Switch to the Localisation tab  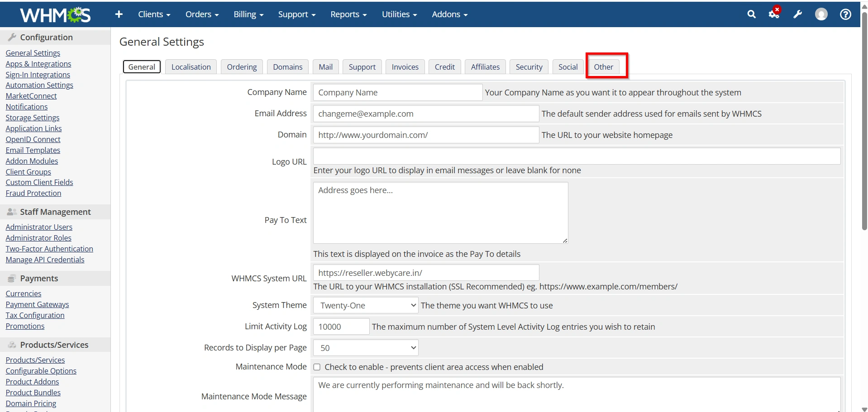point(191,67)
